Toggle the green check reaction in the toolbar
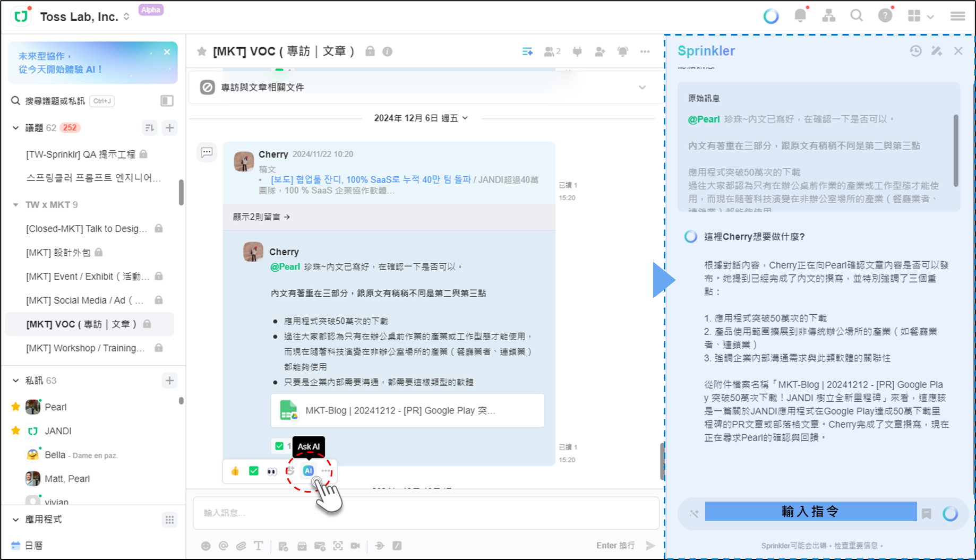Screen dimensions: 976x560 click(254, 471)
